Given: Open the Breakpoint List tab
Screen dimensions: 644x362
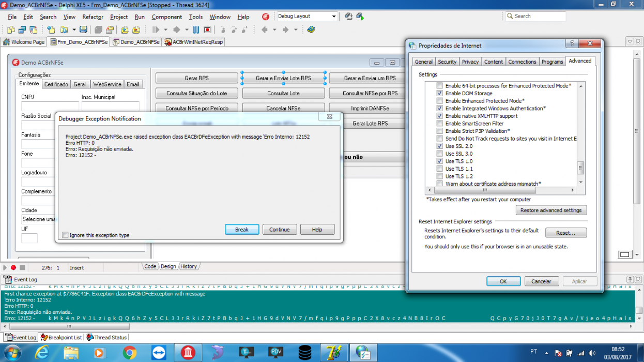Looking at the screenshot, I should coord(61,337).
